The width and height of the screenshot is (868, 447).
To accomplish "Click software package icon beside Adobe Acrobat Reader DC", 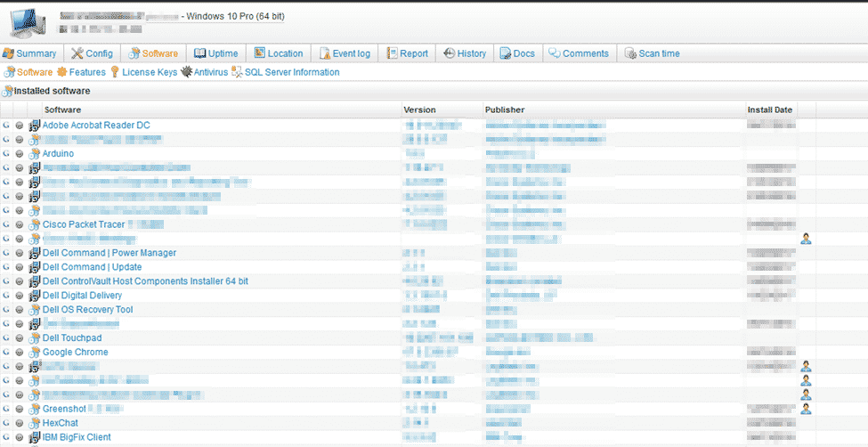I will coord(35,126).
